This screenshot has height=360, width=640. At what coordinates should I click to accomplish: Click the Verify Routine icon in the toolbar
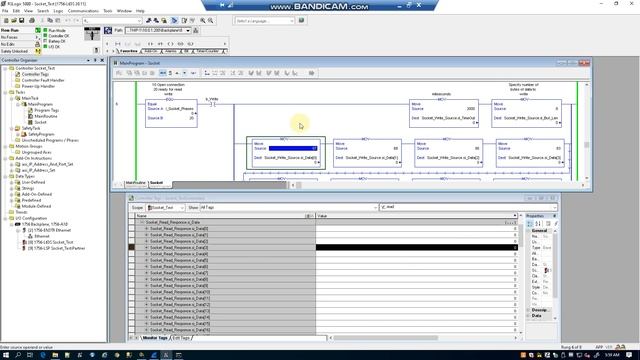pyautogui.click(x=184, y=20)
